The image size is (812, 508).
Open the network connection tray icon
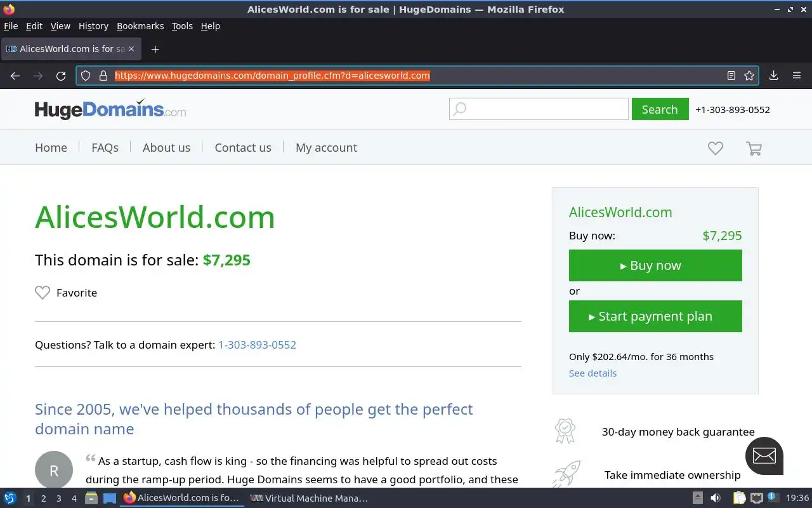coord(756,498)
